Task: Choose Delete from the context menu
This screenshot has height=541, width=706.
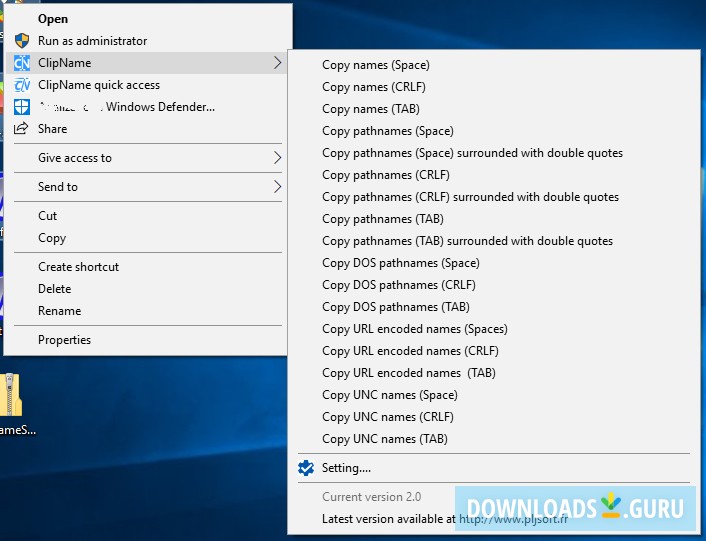Action: coord(145,289)
